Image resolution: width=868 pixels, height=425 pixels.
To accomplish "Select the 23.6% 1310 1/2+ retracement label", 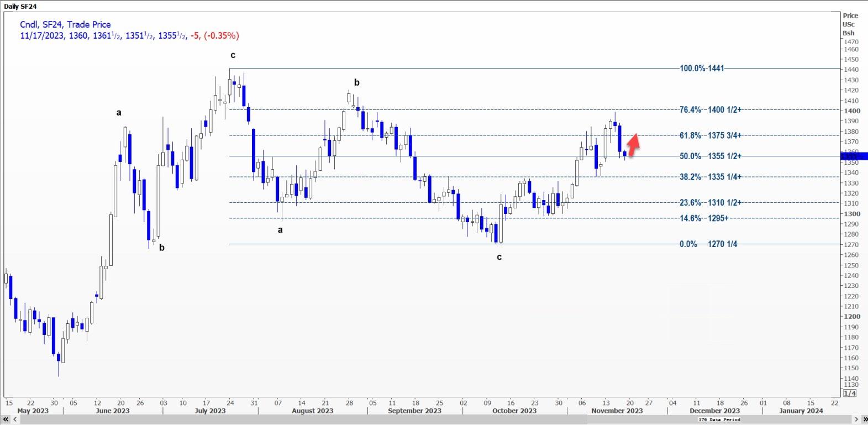I will click(x=711, y=202).
